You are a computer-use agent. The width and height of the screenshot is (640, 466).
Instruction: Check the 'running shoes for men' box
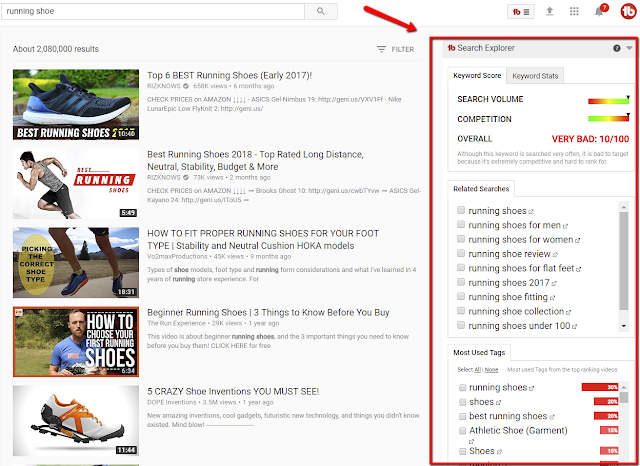(x=461, y=224)
